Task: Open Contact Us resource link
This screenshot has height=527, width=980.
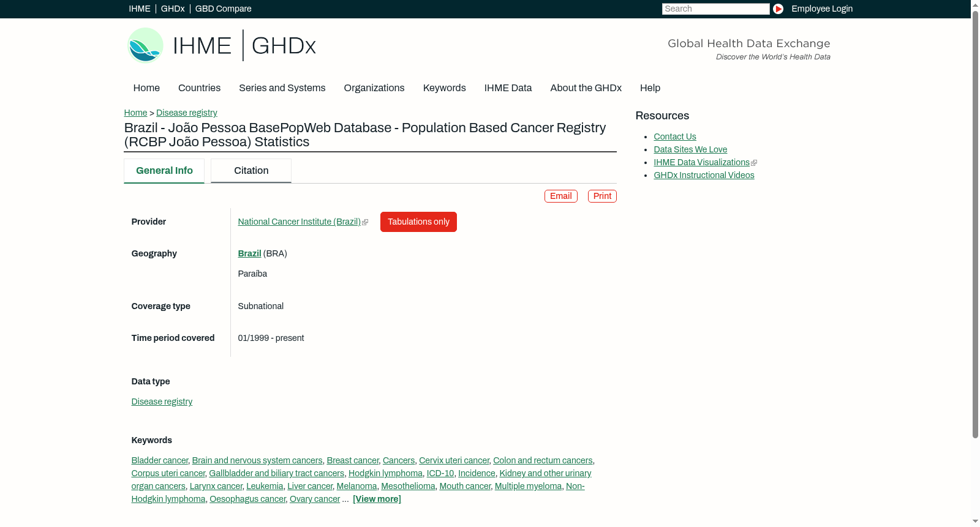Action: (675, 136)
